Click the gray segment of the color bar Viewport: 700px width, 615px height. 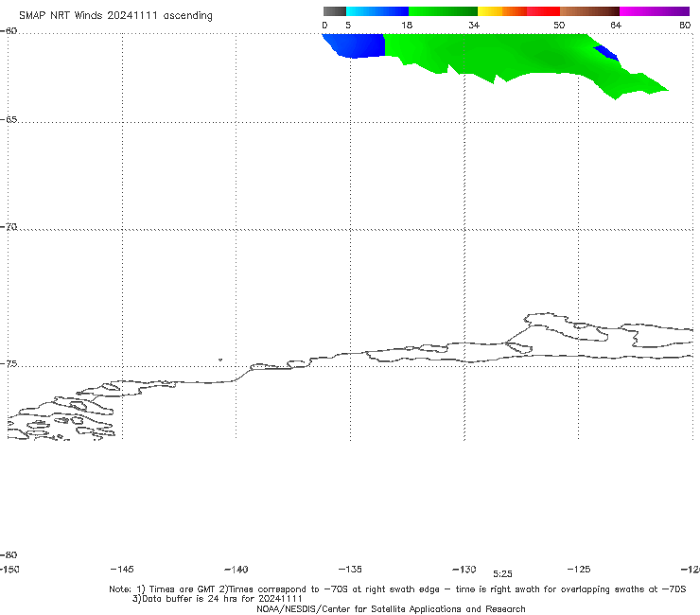click(x=334, y=11)
